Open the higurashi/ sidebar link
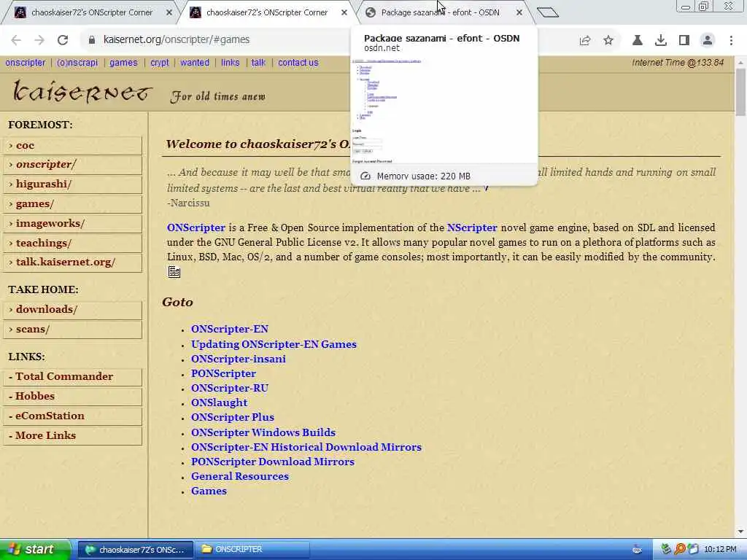Screen dimensions: 747x560 (x=72, y=184)
